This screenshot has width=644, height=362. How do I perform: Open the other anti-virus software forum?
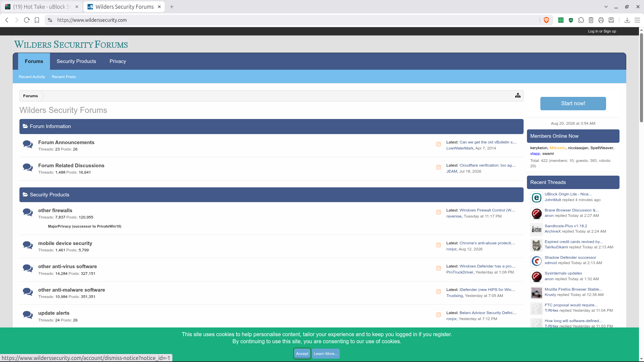67,266
